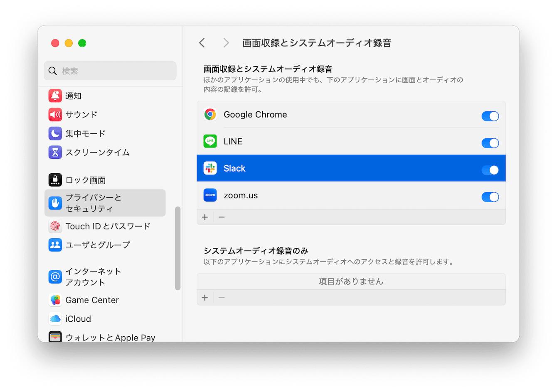Click the ウォレットとApple Pay wallet icon

55,337
